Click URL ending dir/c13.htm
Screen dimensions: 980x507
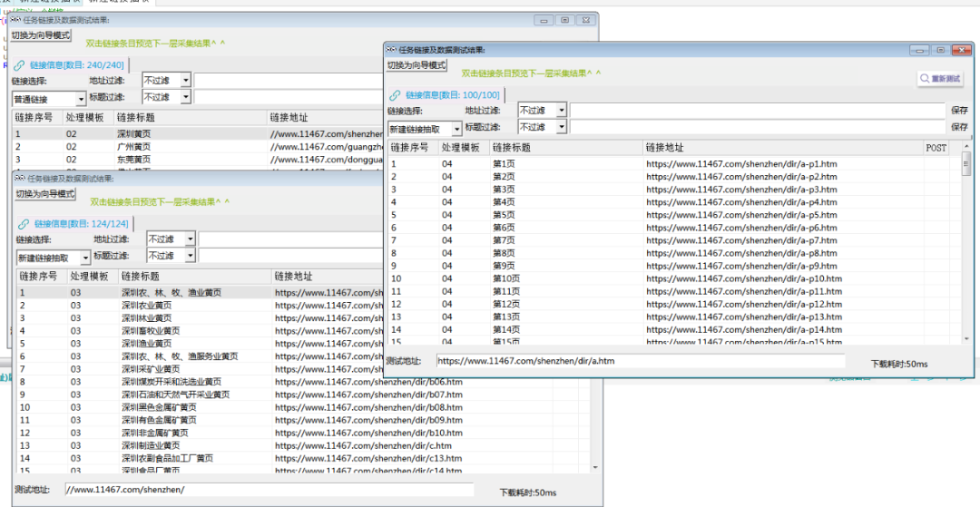368,458
